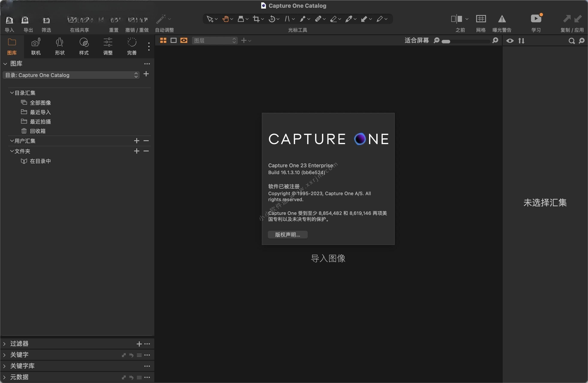This screenshot has height=383, width=588.
Task: Collapse the 目录汇集 tree group
Action: tap(12, 93)
